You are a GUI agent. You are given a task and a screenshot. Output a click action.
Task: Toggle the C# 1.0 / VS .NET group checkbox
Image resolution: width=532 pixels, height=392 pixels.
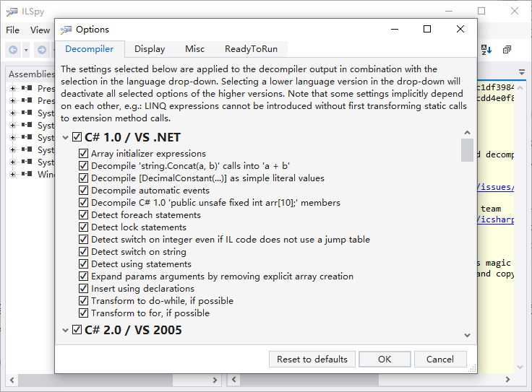(77, 137)
